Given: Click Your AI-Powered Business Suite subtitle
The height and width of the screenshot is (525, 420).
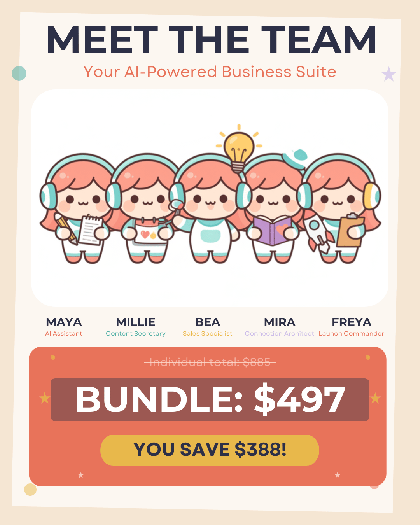Looking at the screenshot, I should (210, 72).
